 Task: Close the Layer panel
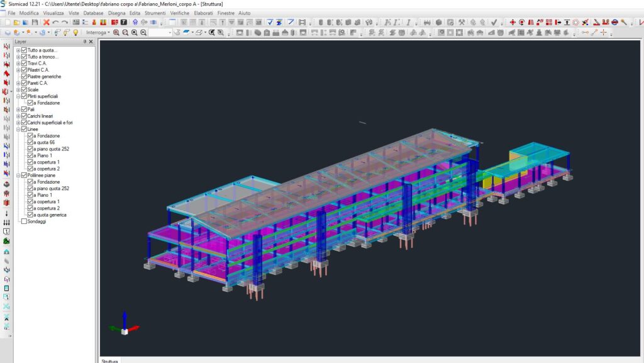tap(91, 42)
